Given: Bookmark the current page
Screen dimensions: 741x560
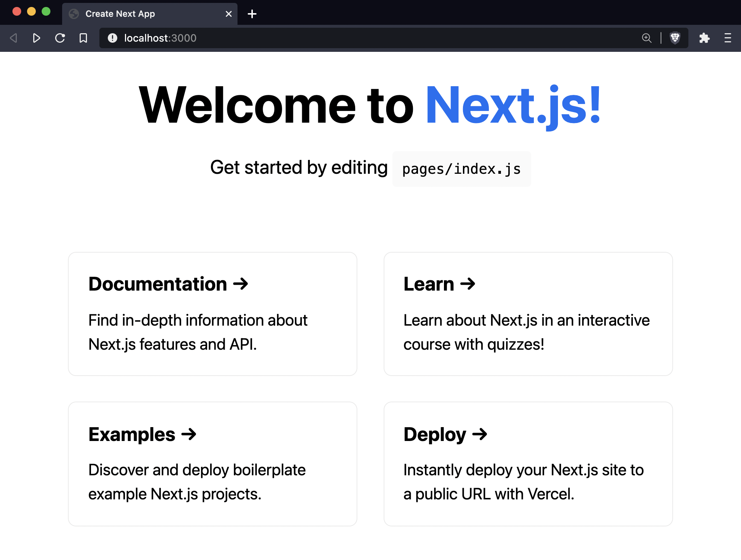Looking at the screenshot, I should (x=83, y=38).
